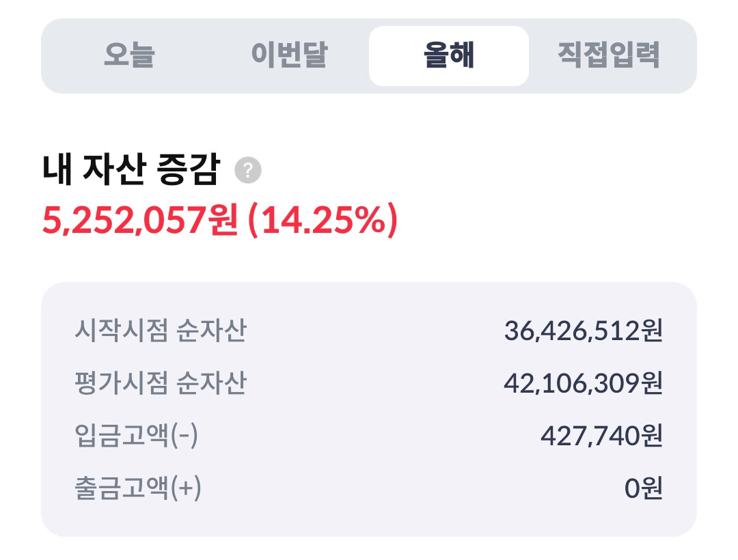The width and height of the screenshot is (738, 560).
Task: Click the 내 자산 증감 heading
Action: coord(131,171)
